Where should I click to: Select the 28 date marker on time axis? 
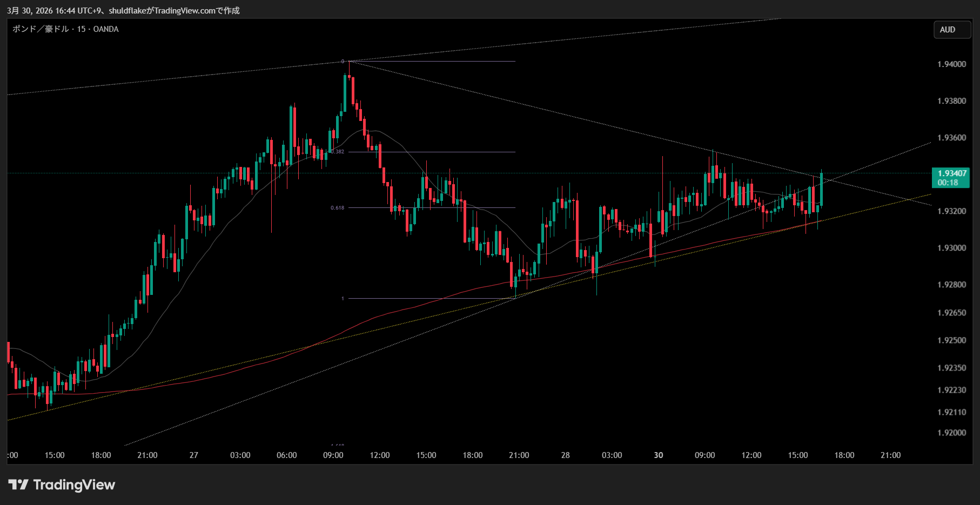565,455
